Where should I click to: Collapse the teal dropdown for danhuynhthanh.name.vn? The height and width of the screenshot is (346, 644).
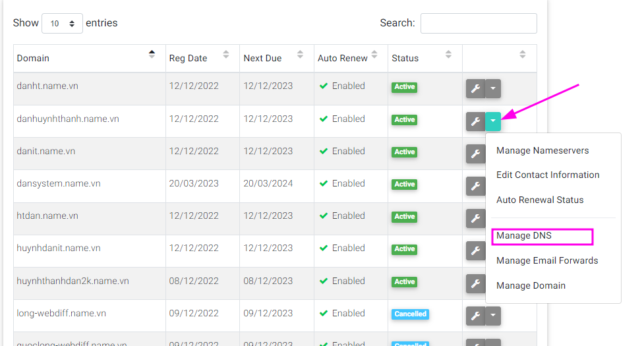493,121
